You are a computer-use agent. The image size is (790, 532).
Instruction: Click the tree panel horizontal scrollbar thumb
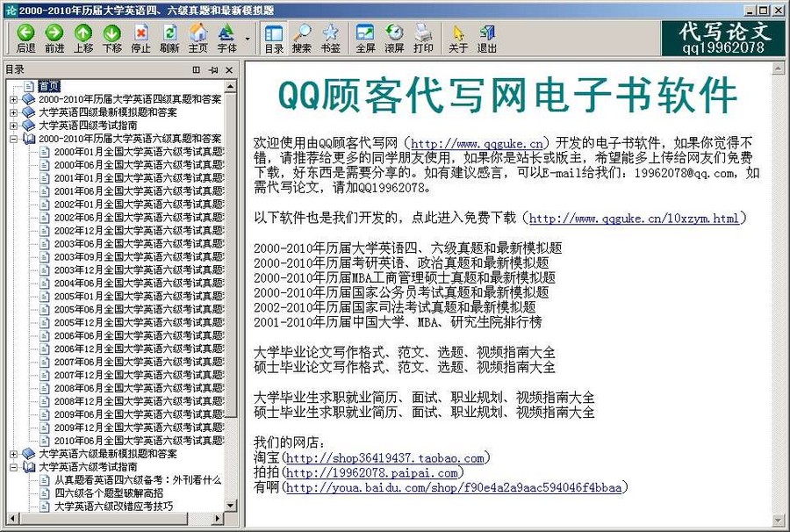(104, 518)
